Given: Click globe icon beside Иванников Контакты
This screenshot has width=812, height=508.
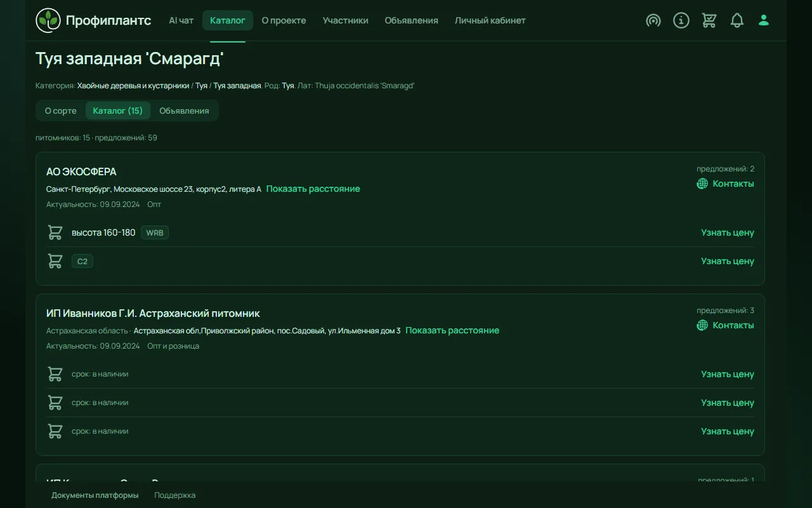Looking at the screenshot, I should click(x=702, y=325).
